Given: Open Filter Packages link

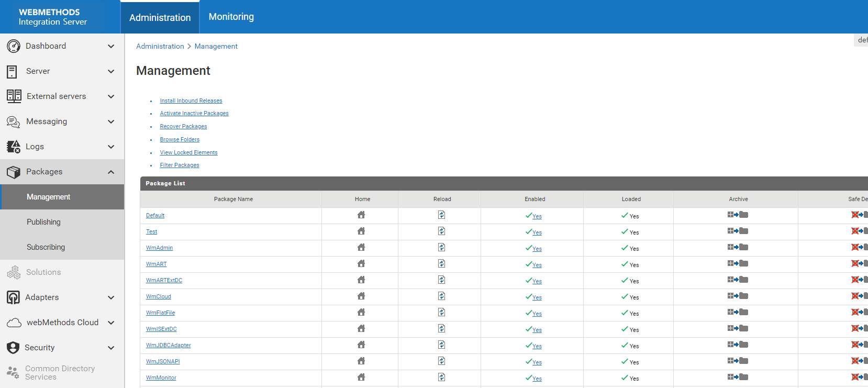Looking at the screenshot, I should tap(180, 165).
